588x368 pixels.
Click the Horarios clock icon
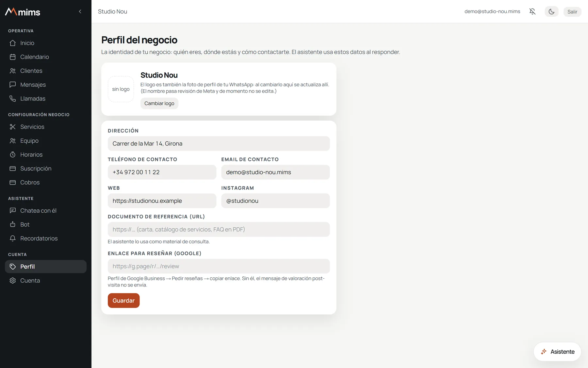click(13, 154)
